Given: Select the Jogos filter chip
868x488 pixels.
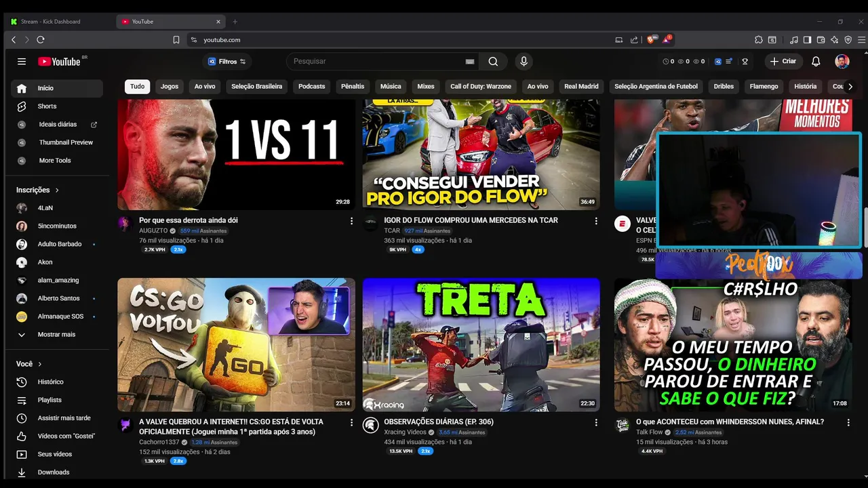Looking at the screenshot, I should [x=170, y=87].
